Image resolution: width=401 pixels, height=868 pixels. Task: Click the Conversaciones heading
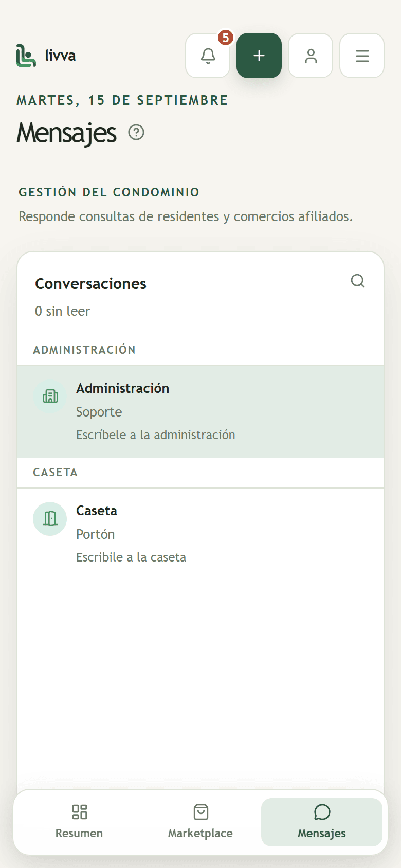coord(90,284)
